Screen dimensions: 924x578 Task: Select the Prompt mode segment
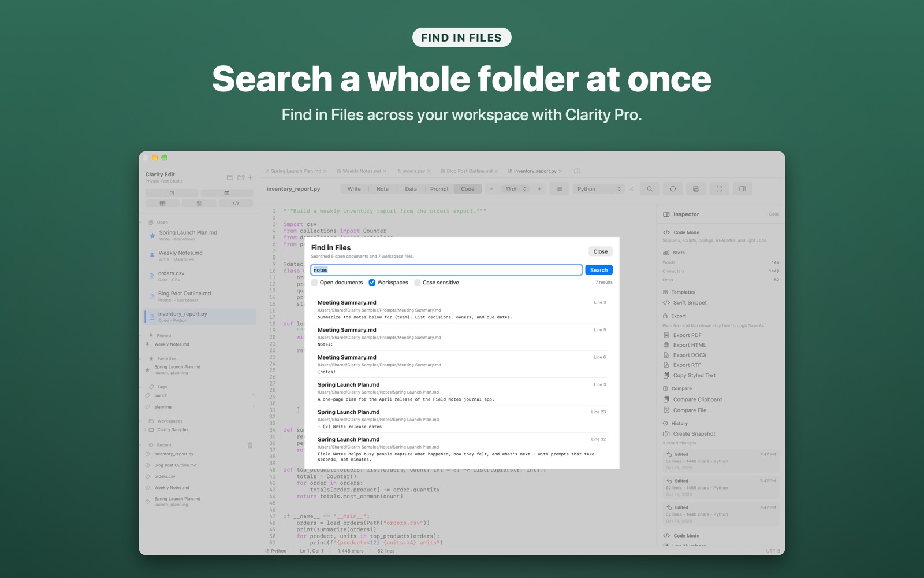[x=439, y=189]
